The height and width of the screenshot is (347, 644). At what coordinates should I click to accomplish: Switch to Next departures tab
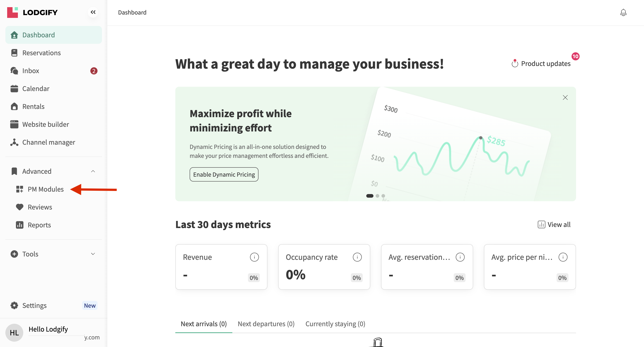coord(266,324)
